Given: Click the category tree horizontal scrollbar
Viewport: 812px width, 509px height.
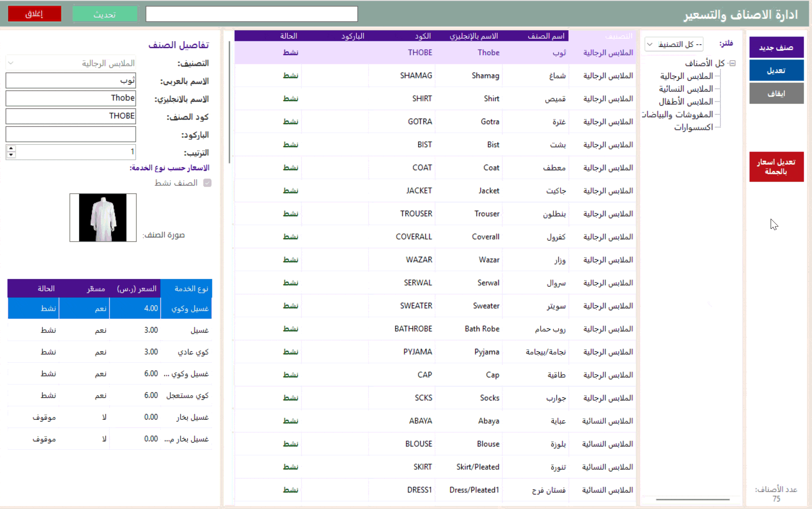Looking at the screenshot, I should (x=693, y=499).
